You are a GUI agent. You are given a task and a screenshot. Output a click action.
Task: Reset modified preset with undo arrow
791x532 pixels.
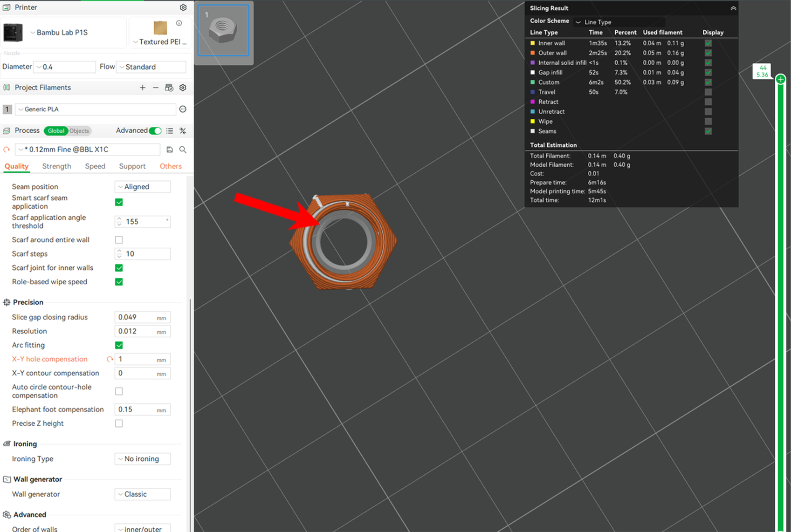(x=7, y=150)
